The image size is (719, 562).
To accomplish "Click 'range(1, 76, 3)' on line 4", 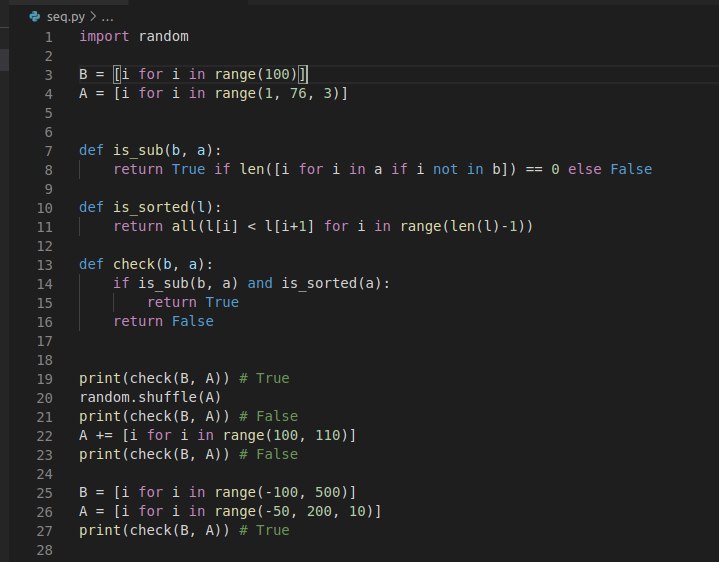I will 277,94.
